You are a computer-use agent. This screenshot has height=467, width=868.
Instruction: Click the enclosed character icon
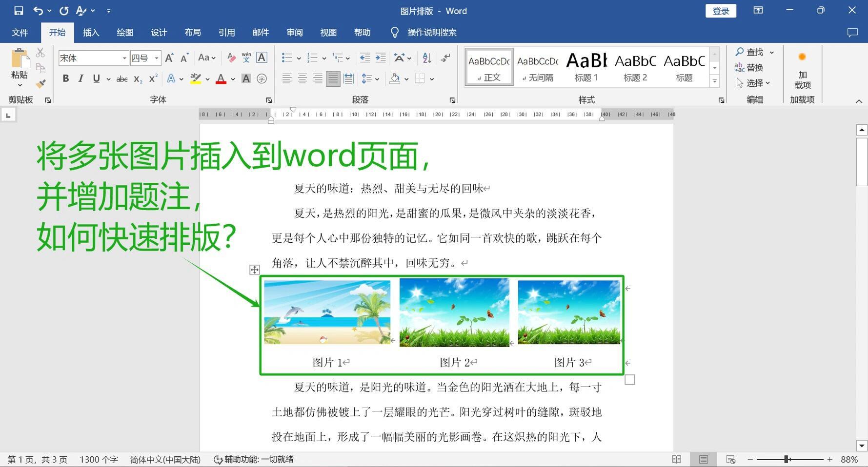click(x=262, y=78)
